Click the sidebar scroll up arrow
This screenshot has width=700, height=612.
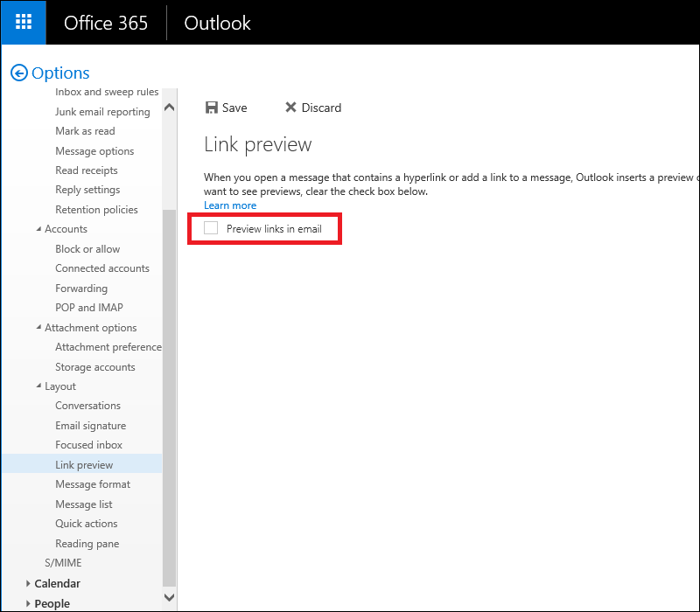[169, 107]
